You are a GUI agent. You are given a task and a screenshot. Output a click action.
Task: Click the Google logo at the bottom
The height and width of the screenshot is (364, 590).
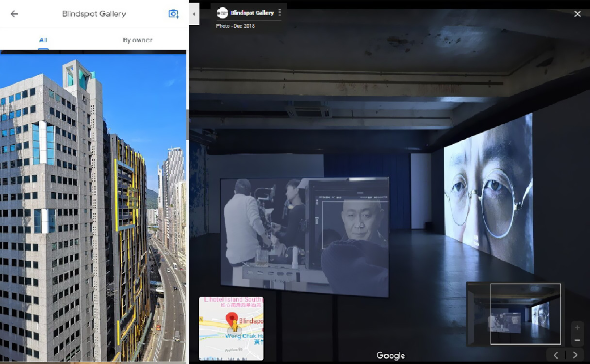coord(390,356)
